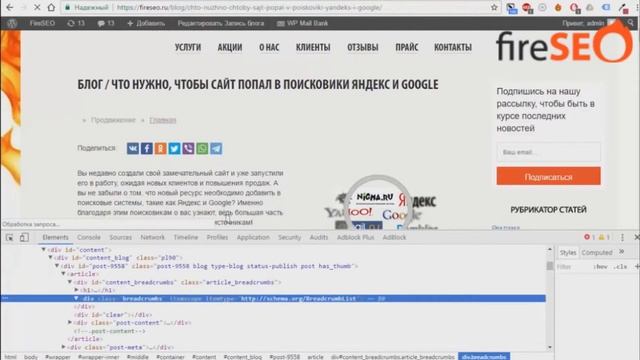Open the Styles sidebar tab
Screen dimensions: 640x360
pos(568,253)
